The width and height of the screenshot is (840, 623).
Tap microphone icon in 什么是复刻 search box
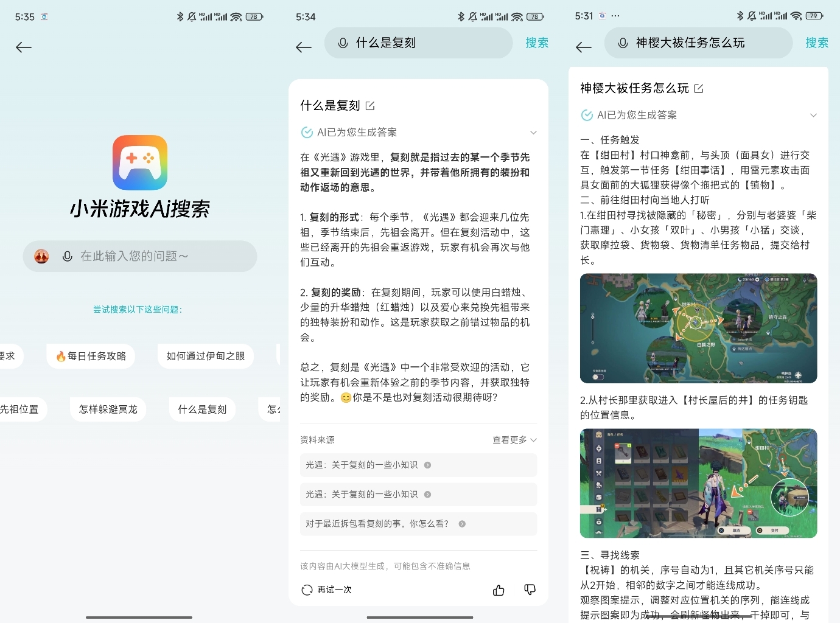coord(343,43)
